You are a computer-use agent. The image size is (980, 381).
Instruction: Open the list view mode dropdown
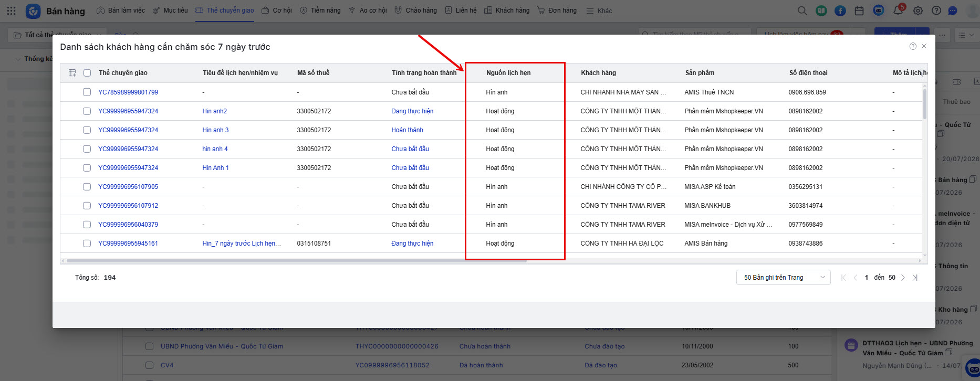click(966, 35)
